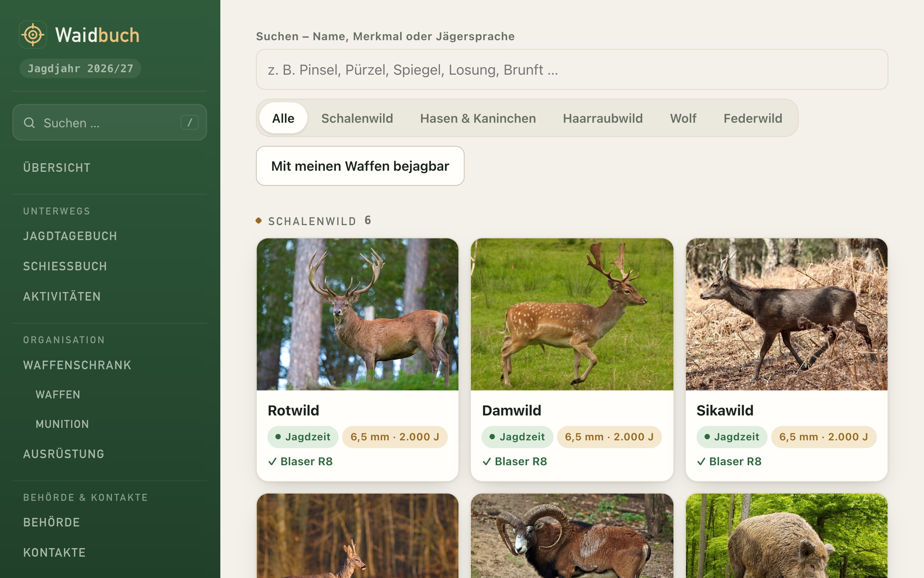Screen dimensions: 924x578
Task: Select the Federwild filter tab
Action: tap(753, 118)
